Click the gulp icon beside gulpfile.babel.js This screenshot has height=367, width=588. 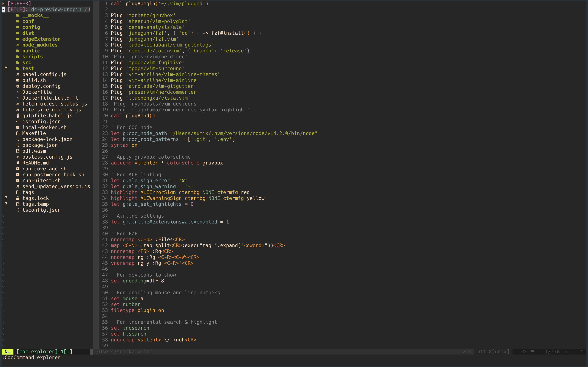point(18,116)
